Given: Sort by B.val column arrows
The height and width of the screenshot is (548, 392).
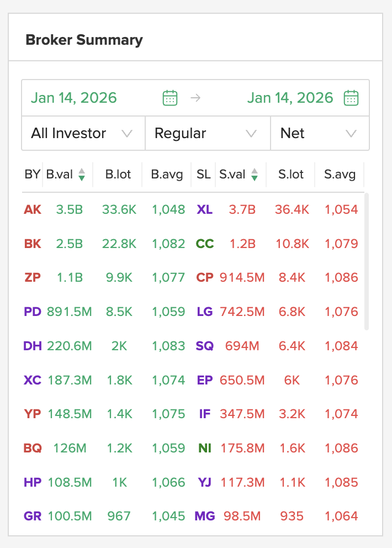Looking at the screenshot, I should [82, 175].
